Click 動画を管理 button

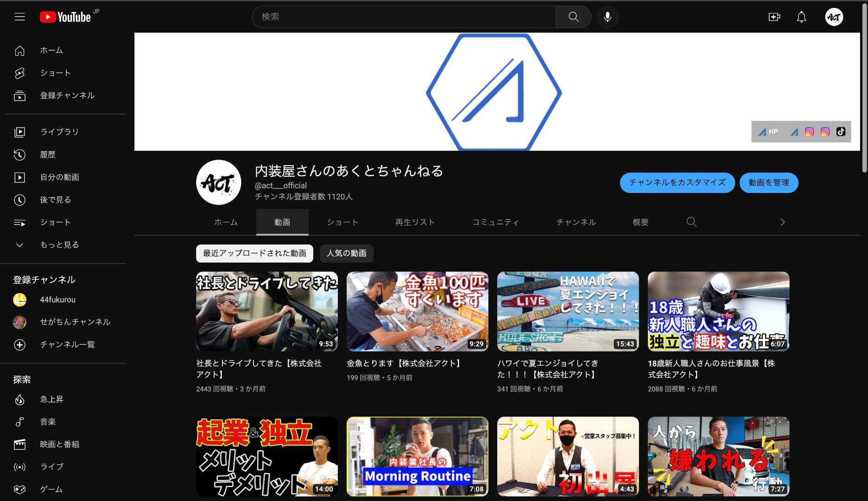coord(769,183)
